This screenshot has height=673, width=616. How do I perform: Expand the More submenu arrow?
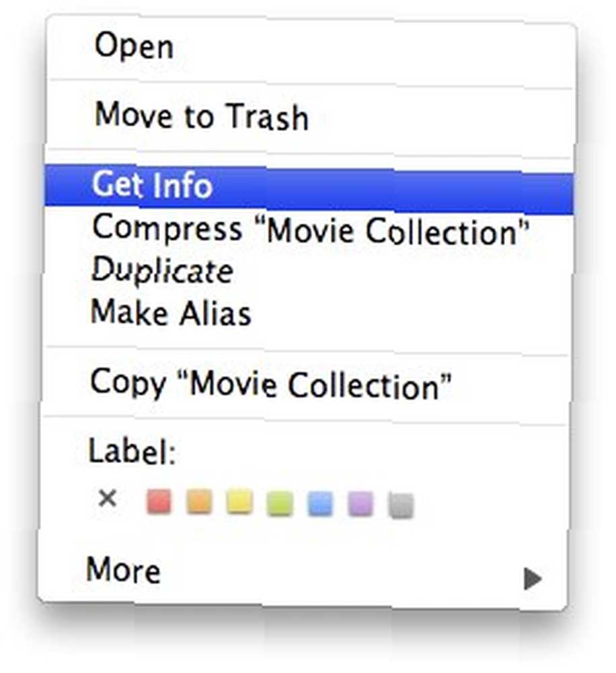click(533, 579)
